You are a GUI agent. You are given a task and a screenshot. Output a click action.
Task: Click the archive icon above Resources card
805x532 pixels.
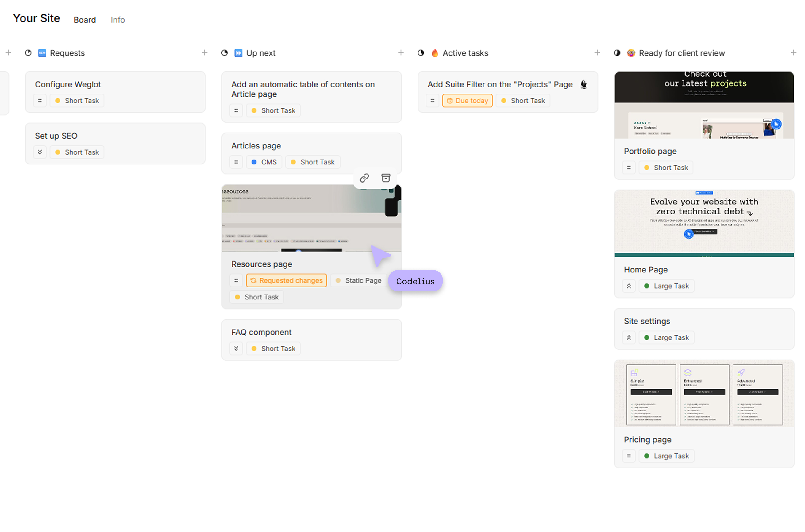click(x=385, y=178)
